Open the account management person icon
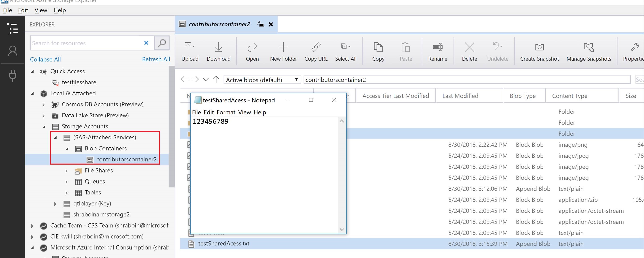Screen dimensions: 644x258 (x=13, y=51)
